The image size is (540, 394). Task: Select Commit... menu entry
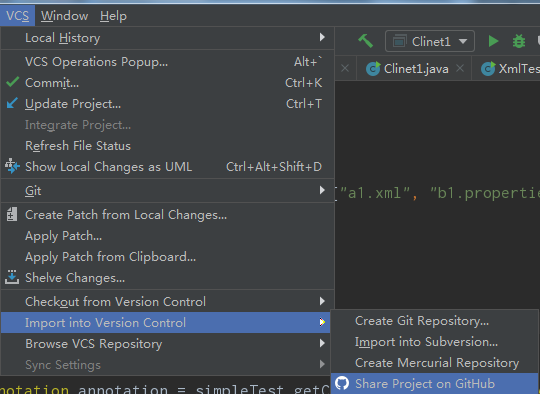tap(167, 83)
